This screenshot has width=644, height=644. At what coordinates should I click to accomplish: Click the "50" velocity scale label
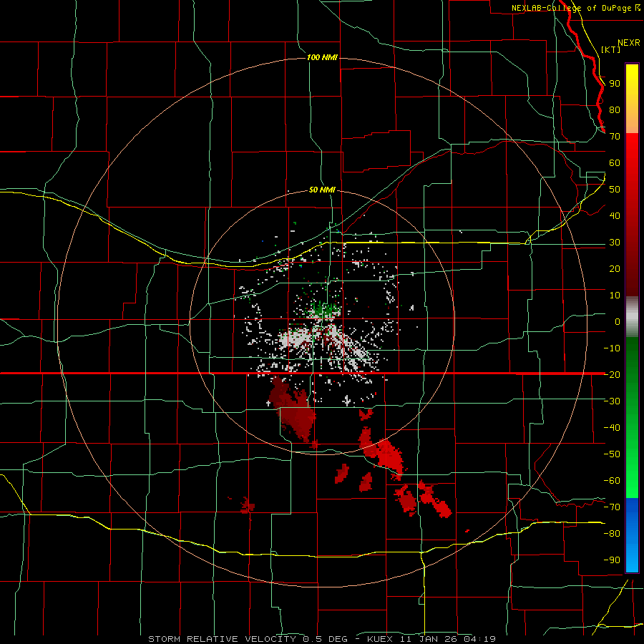[615, 190]
